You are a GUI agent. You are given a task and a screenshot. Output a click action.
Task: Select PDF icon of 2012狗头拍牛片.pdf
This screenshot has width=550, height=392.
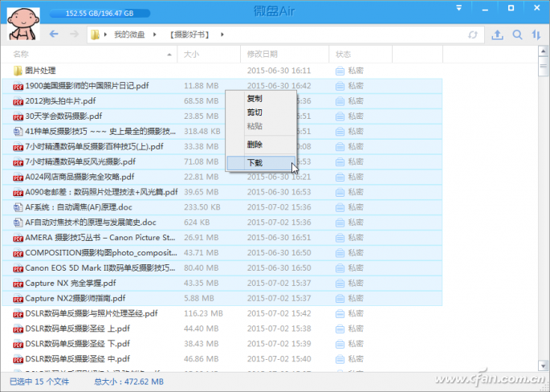coord(18,101)
